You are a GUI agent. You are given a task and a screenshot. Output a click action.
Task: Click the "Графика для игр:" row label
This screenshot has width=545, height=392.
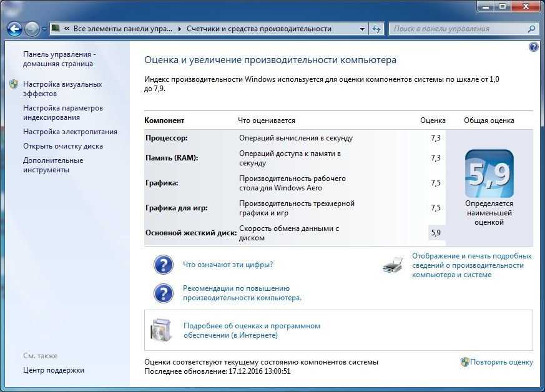[176, 208]
